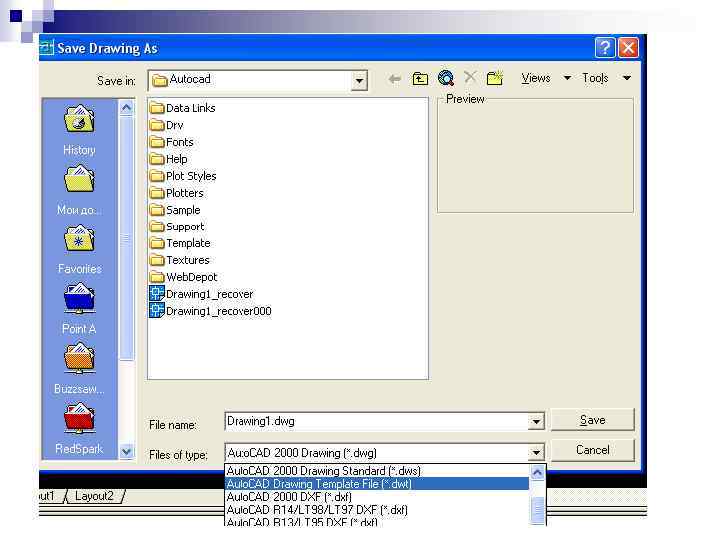Open the Point A shortcut

[79, 309]
